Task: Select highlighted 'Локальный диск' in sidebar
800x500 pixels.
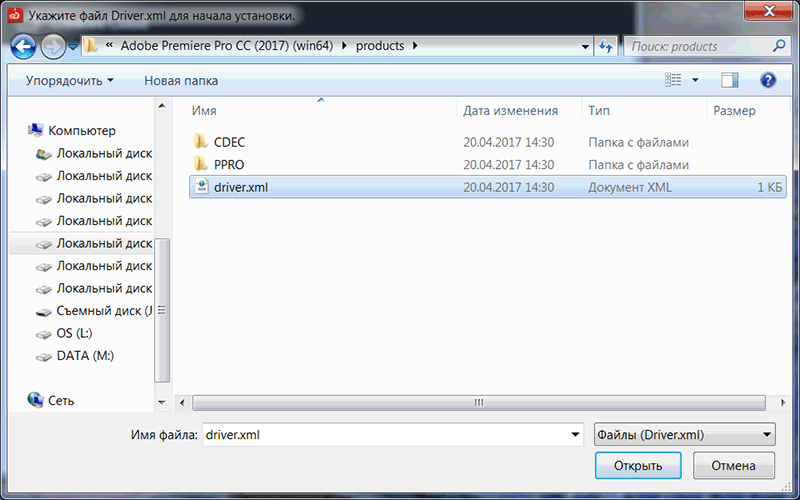Action: (104, 243)
